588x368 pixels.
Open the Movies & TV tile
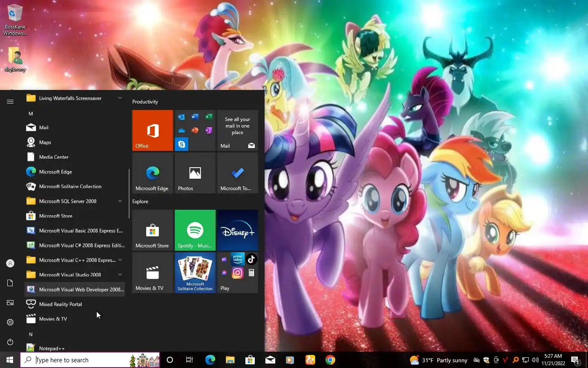(x=152, y=273)
